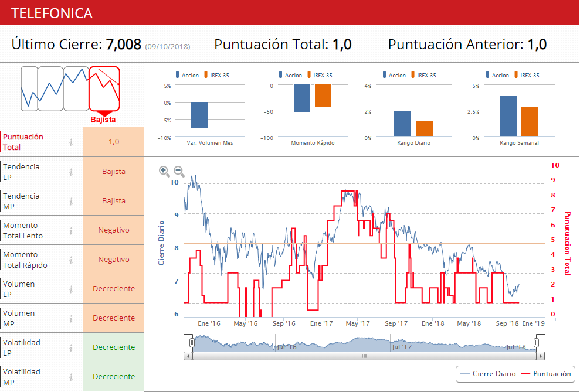The width and height of the screenshot is (580, 392).
Task: Click the navigator scrollbar thumb
Action: click(364, 356)
